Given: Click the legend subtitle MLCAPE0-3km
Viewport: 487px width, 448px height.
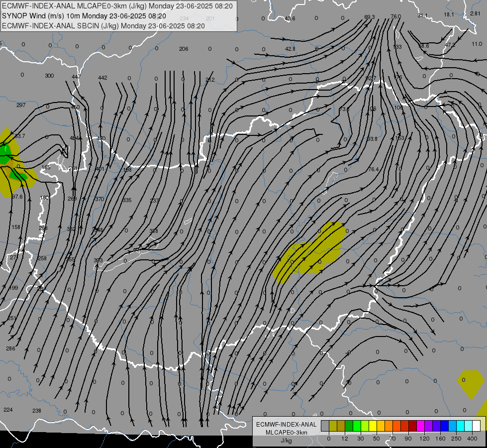Looking at the screenshot, I should pyautogui.click(x=286, y=433).
